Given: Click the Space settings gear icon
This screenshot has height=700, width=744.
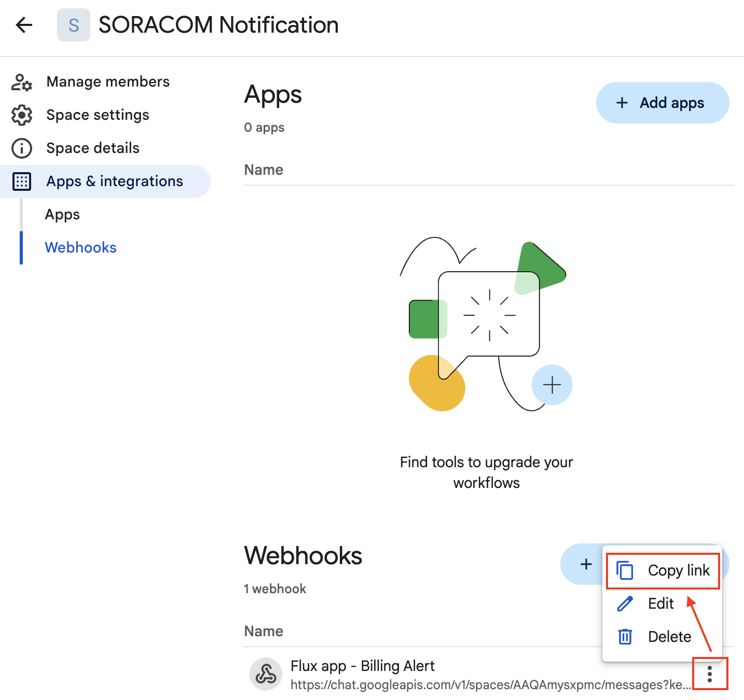Looking at the screenshot, I should pos(22,115).
